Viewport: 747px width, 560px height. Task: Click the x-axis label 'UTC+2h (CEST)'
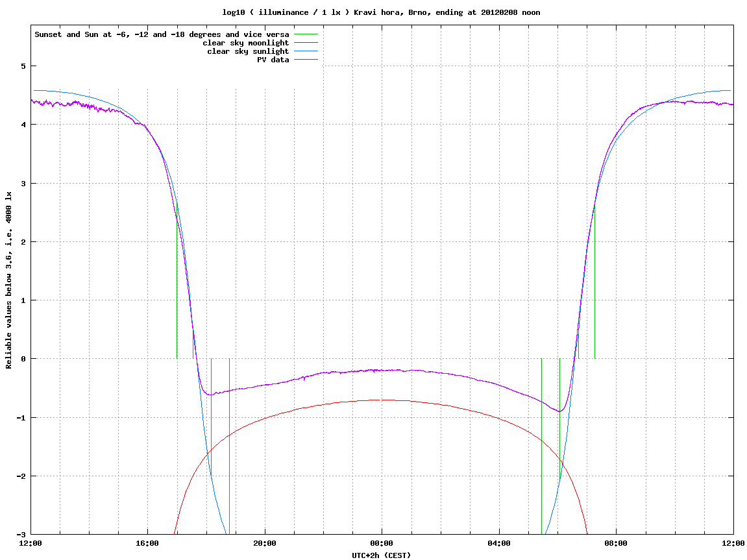(381, 555)
